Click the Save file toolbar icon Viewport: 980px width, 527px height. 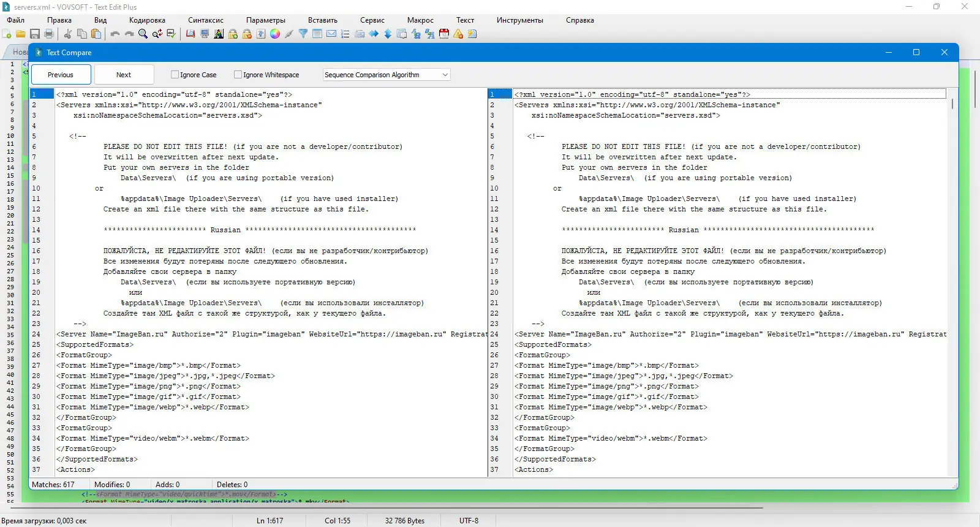35,34
